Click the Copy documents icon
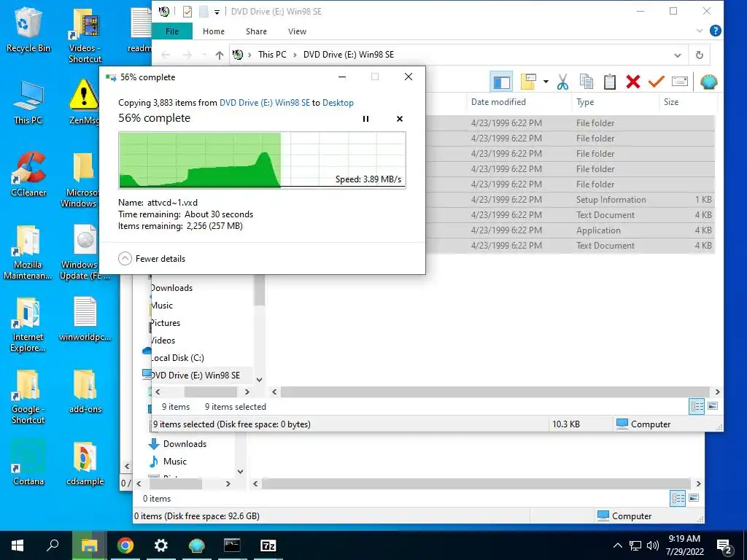Viewport: 747px width, 560px height. click(x=587, y=82)
